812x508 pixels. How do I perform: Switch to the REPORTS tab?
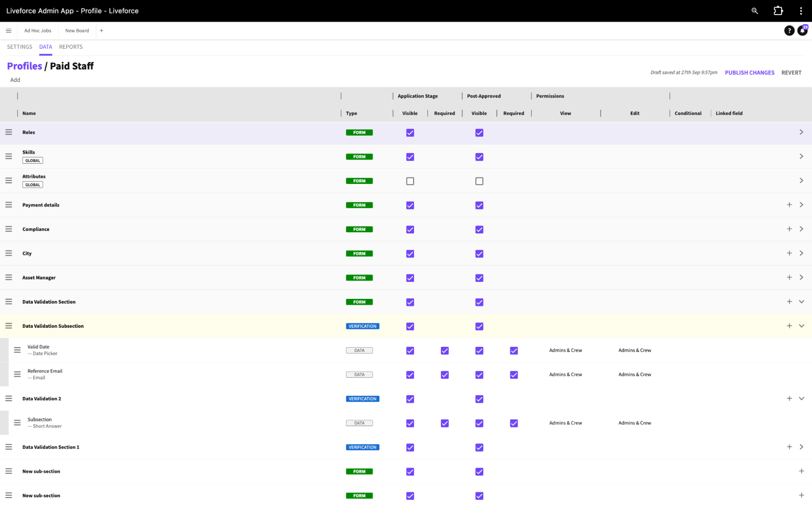point(71,47)
